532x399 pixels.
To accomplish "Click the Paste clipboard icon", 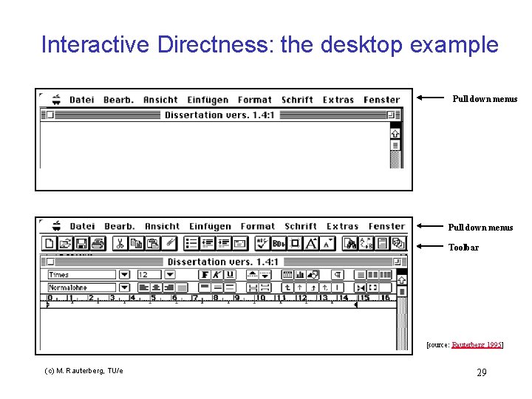I will [153, 243].
